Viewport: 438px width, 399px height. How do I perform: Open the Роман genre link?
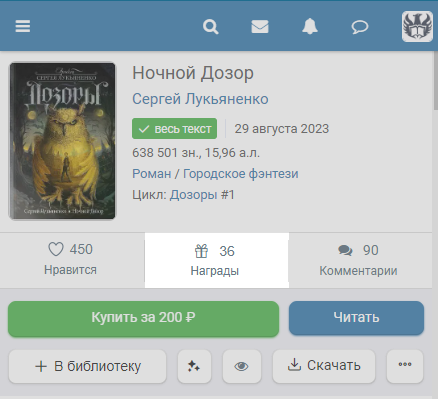coord(152,174)
